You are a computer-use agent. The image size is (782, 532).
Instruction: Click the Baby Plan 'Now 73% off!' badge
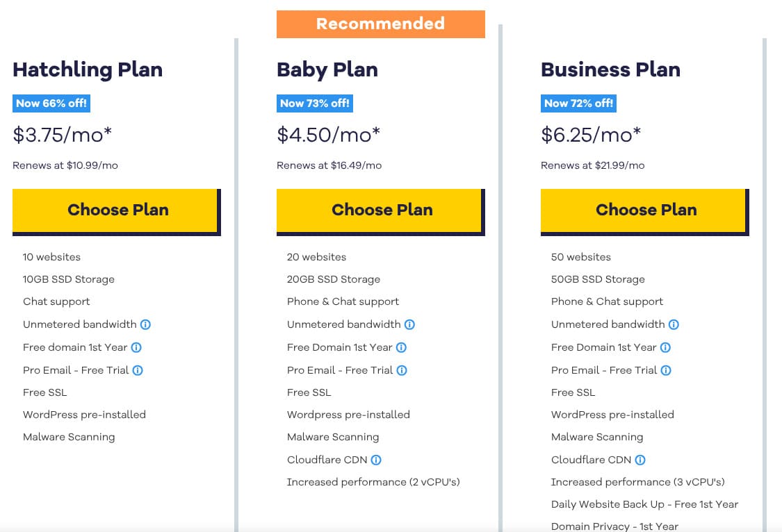(315, 103)
